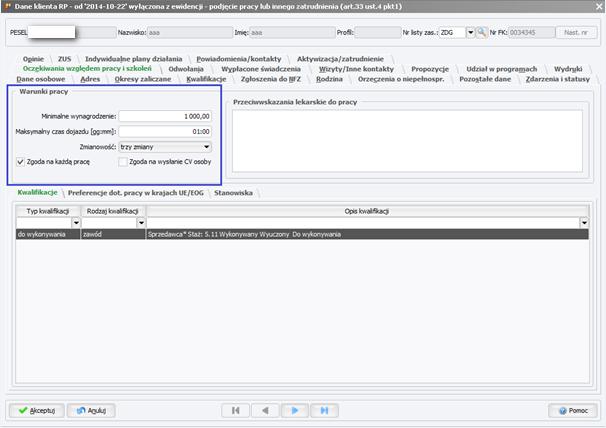Open the Zmianowość dropdown
Viewport: 606px width, 428px height.
coord(207,147)
